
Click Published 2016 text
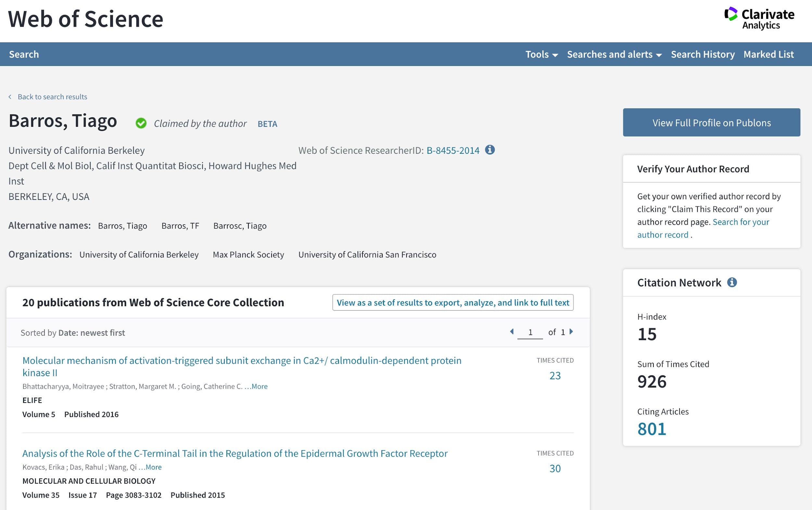[91, 414]
